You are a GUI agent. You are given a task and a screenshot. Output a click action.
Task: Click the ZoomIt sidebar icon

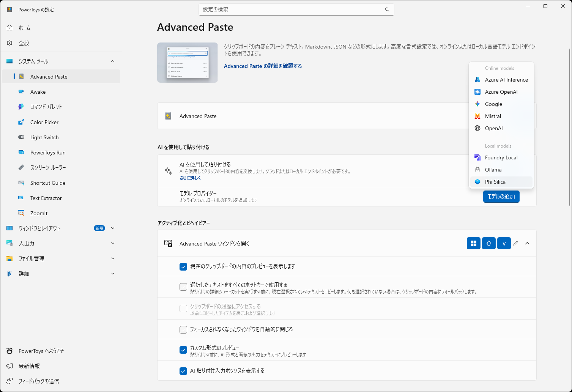[x=21, y=213]
